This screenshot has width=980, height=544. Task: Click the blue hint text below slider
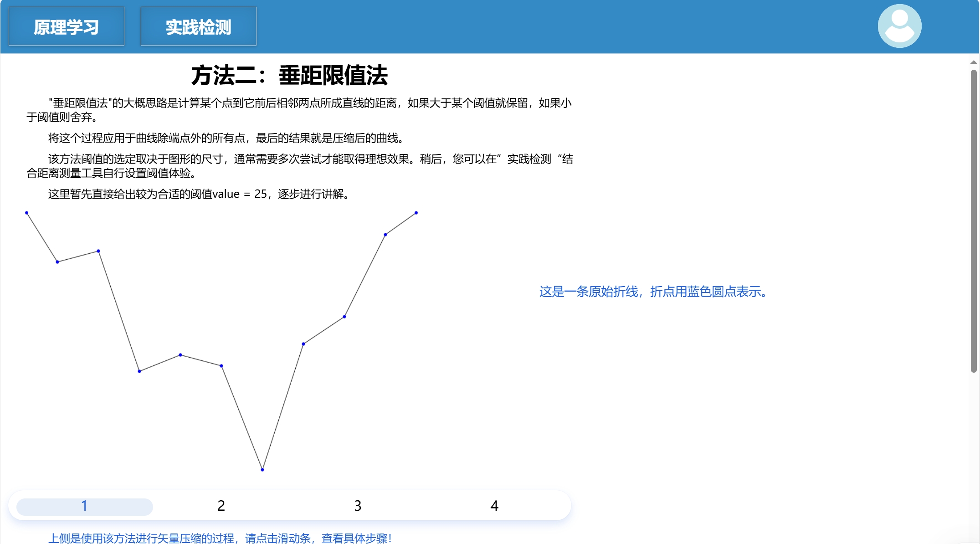220,538
